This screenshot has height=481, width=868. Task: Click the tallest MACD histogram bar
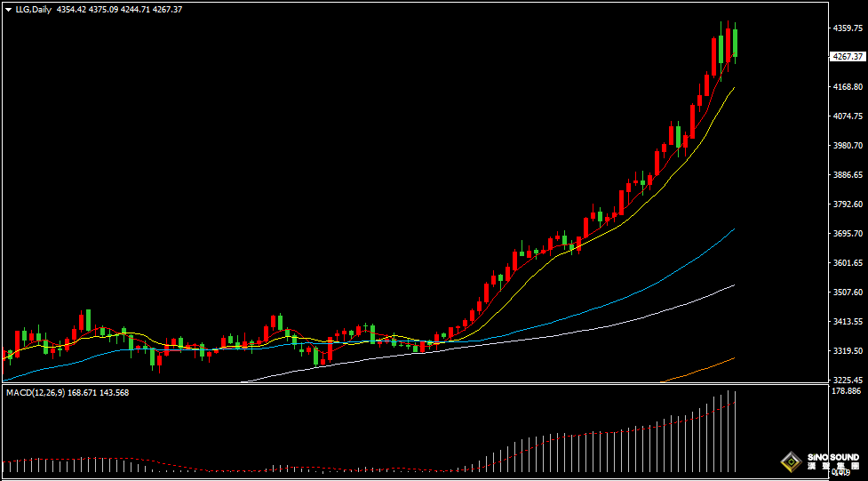[735, 431]
